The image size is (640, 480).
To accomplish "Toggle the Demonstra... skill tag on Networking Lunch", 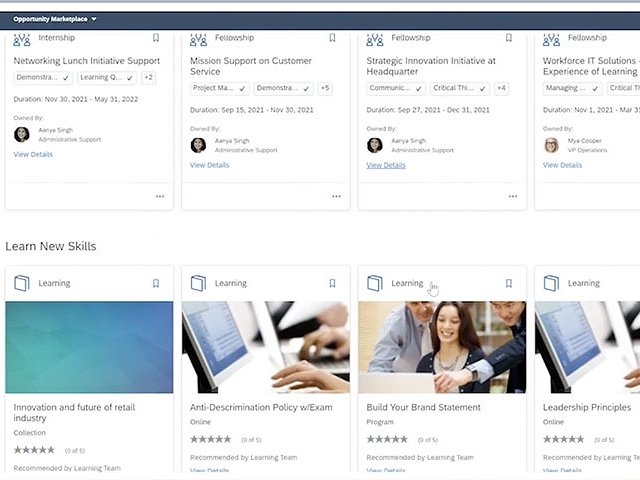I will (x=42, y=77).
